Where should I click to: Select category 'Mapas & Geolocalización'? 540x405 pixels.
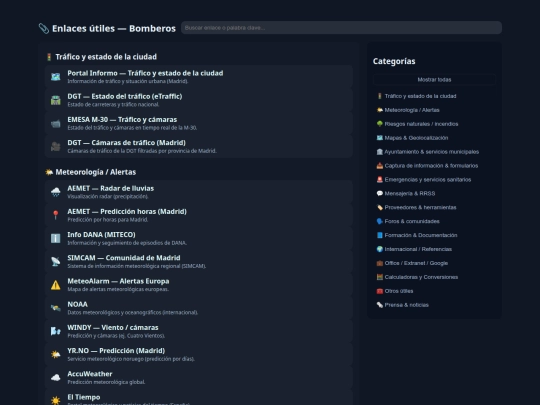(434, 138)
